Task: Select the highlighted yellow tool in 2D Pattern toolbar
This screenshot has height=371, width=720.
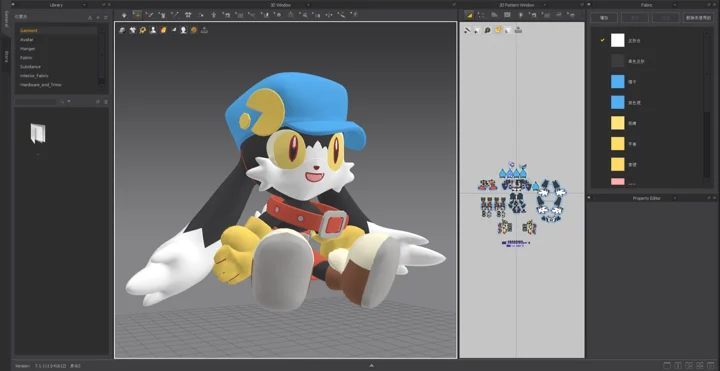Action: (469, 15)
